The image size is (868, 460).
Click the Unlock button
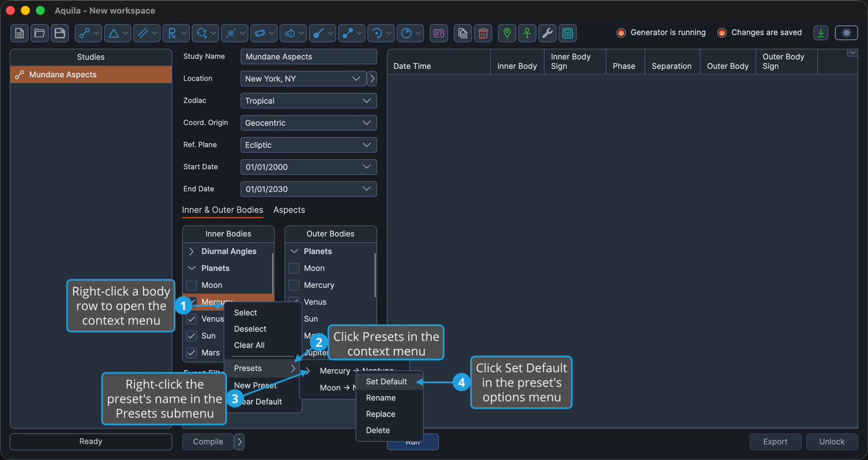click(832, 442)
